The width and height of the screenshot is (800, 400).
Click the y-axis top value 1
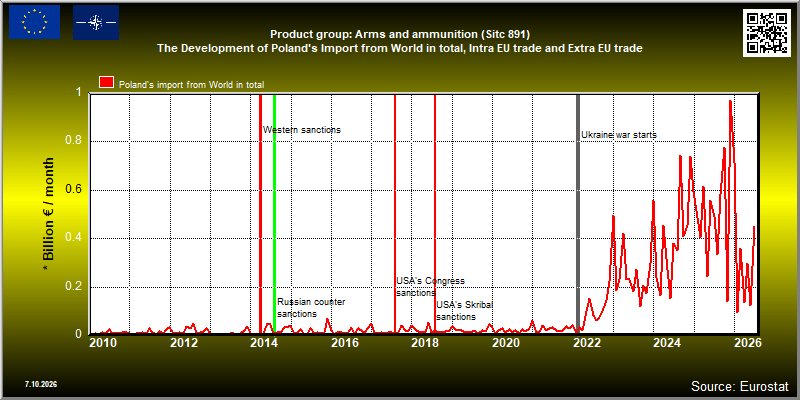79,93
